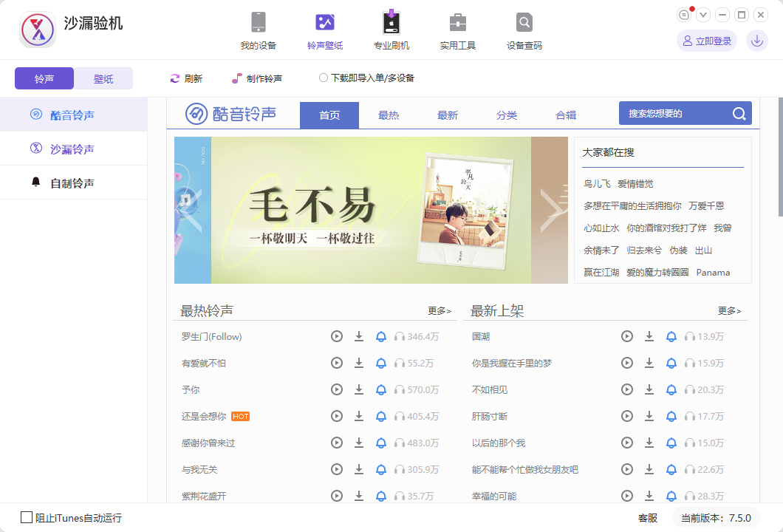Click bell icon for 能不能帮个忙做我女朋友吧
This screenshot has width=783, height=532.
pyautogui.click(x=671, y=469)
